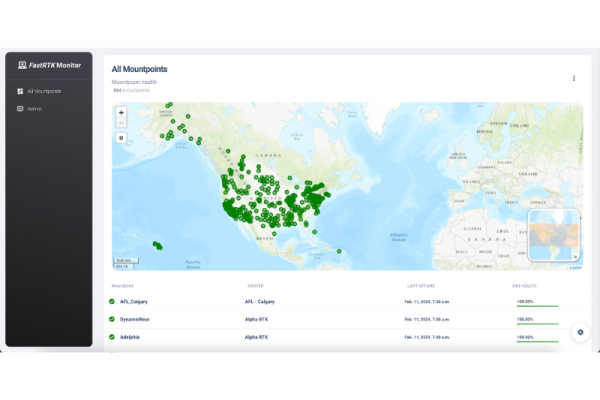Select the lone marker south of Florida

(x=315, y=232)
